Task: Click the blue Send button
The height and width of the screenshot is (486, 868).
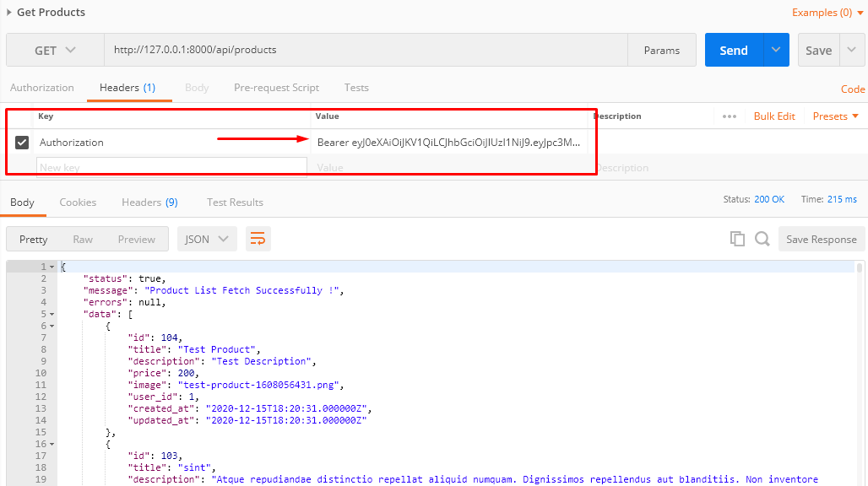Action: (x=734, y=50)
